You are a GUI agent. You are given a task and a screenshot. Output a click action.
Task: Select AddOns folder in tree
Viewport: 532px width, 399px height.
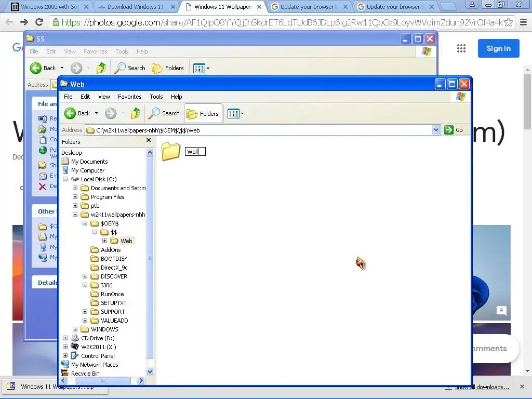click(111, 250)
